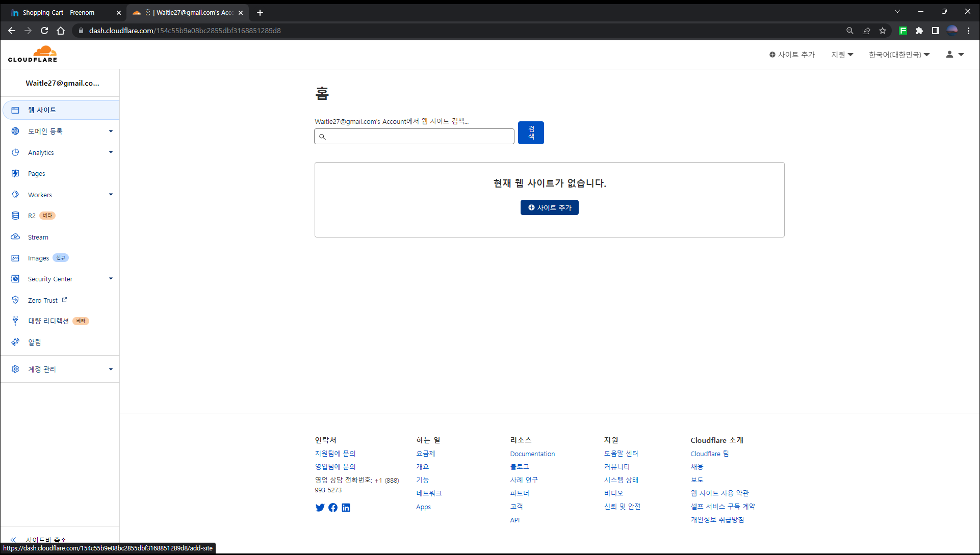Click the Stream sidebar icon
980x555 pixels.
coord(15,237)
